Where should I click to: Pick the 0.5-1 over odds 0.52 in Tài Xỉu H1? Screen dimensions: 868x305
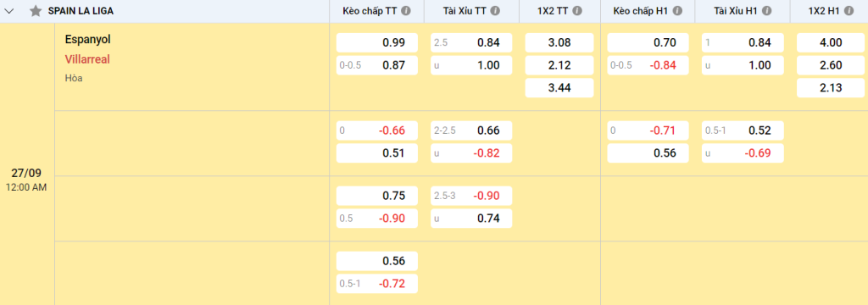pos(743,130)
